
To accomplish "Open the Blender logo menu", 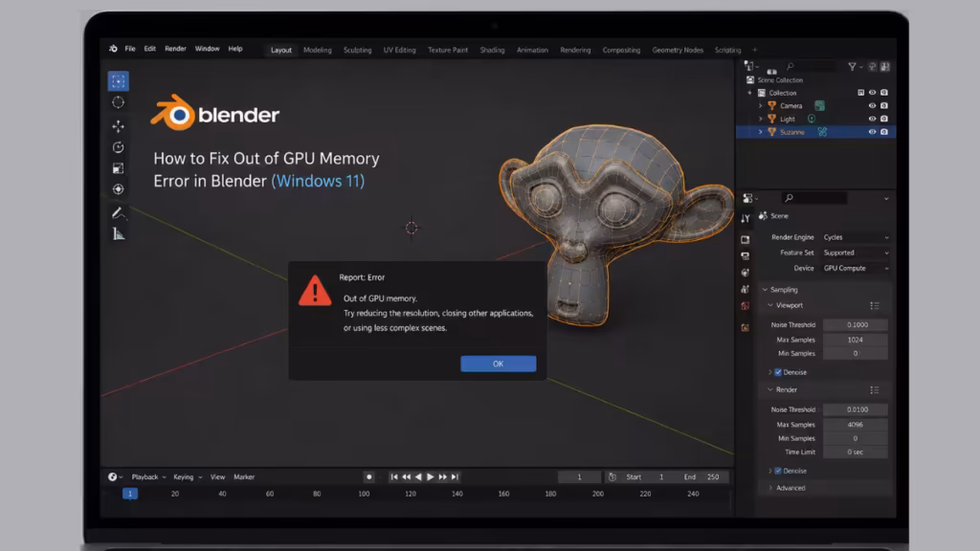I will click(x=113, y=49).
